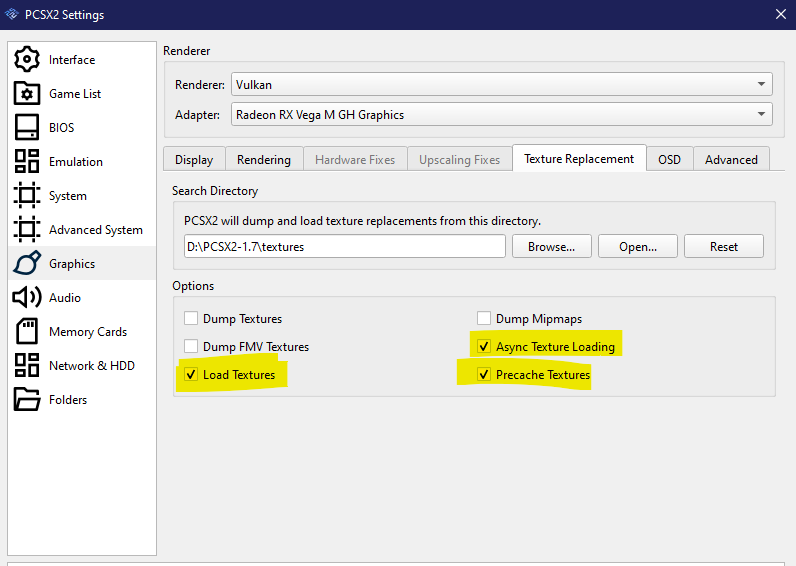Click the Open... directory button
This screenshot has height=566, width=796.
(x=638, y=246)
